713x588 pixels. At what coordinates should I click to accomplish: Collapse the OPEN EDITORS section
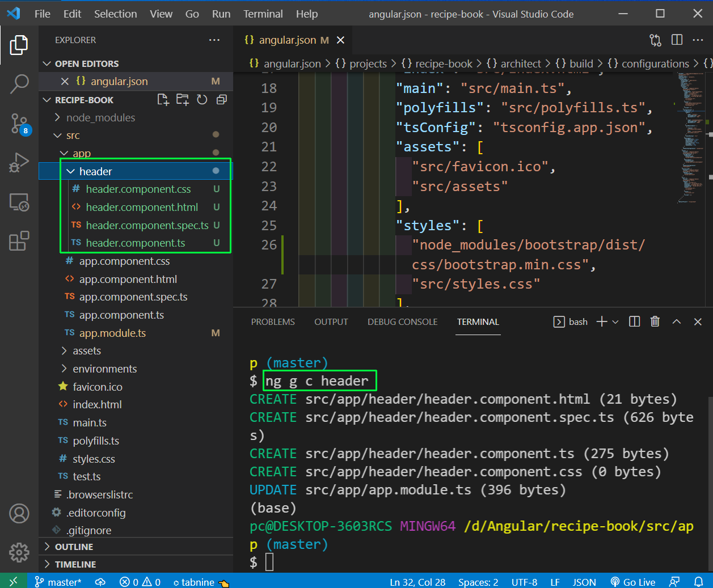[136, 64]
